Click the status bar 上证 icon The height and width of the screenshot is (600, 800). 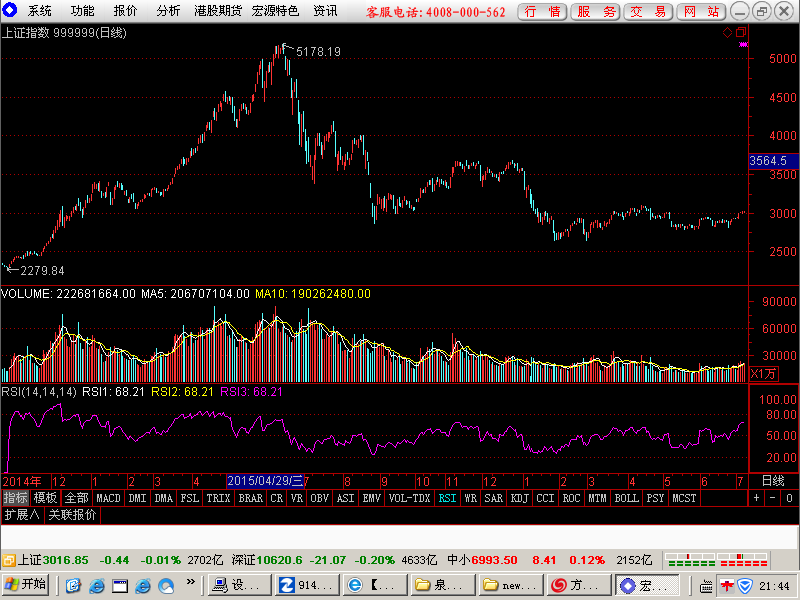pyautogui.click(x=9, y=561)
